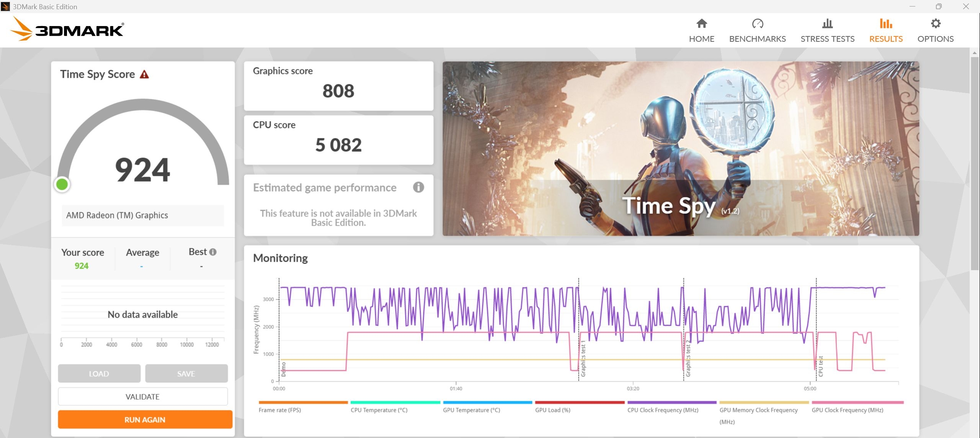Open Benchmarks via the gauge icon
The height and width of the screenshot is (438, 980).
757,24
